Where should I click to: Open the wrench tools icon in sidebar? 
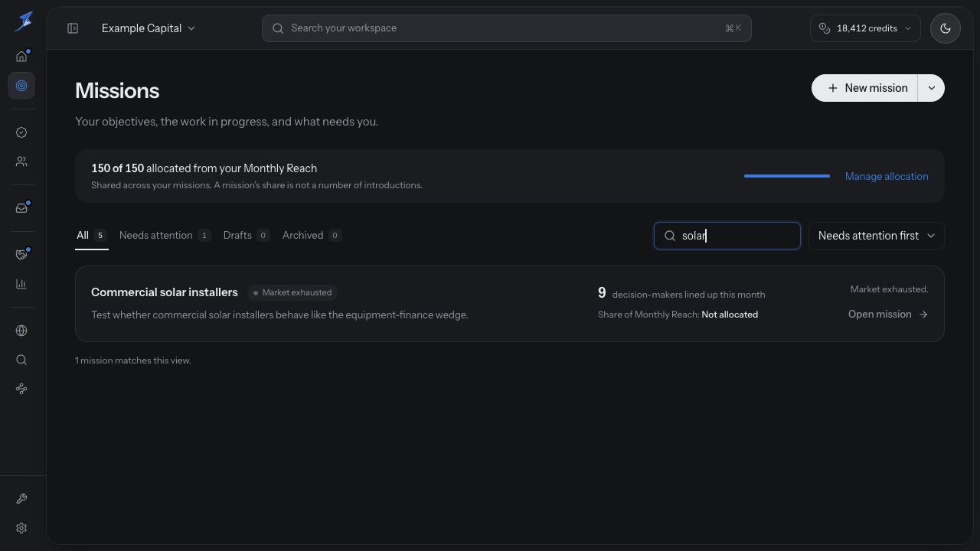(21, 499)
